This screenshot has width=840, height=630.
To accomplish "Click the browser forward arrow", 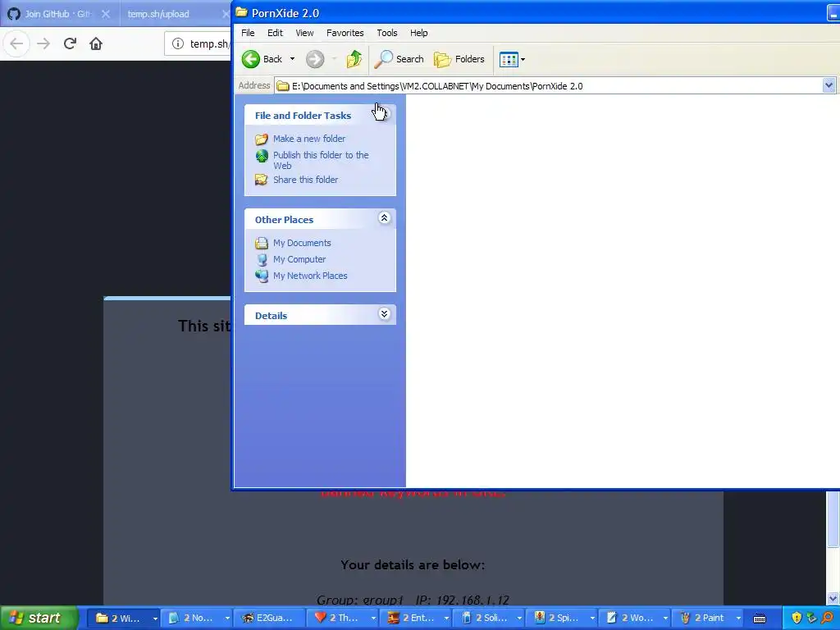I will [x=43, y=43].
